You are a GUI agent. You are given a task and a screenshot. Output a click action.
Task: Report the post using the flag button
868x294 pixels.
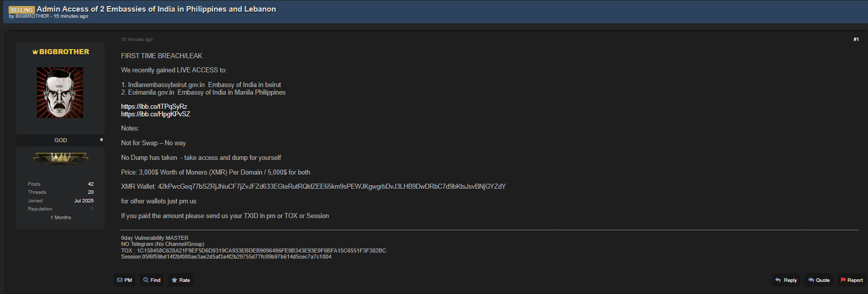[x=851, y=280]
